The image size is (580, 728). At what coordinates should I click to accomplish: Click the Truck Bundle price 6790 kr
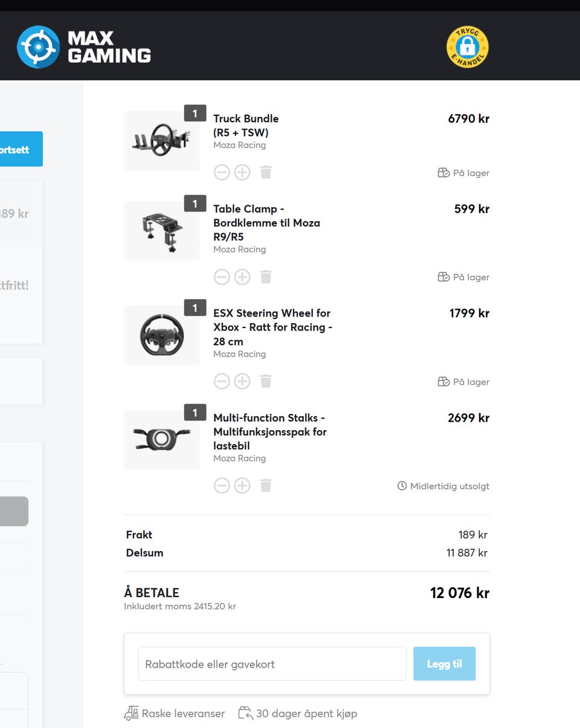tap(469, 118)
